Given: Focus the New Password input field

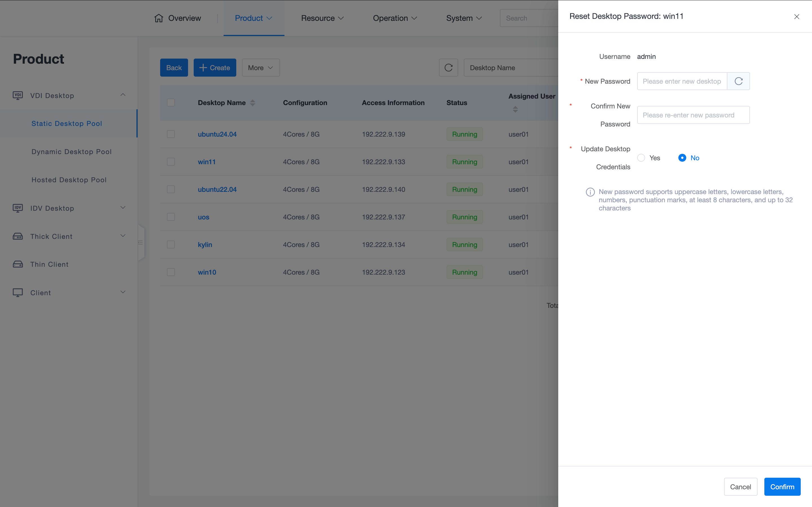Looking at the screenshot, I should [681, 81].
